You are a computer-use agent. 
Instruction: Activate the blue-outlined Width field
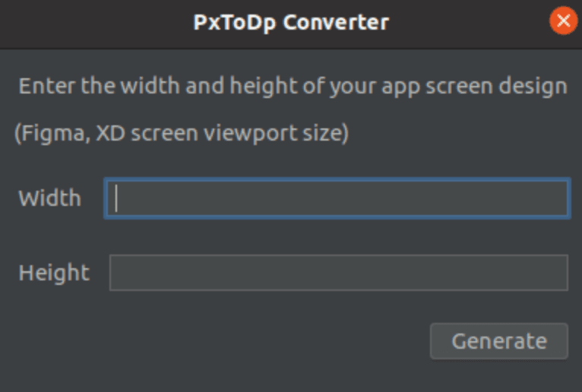pos(337,198)
